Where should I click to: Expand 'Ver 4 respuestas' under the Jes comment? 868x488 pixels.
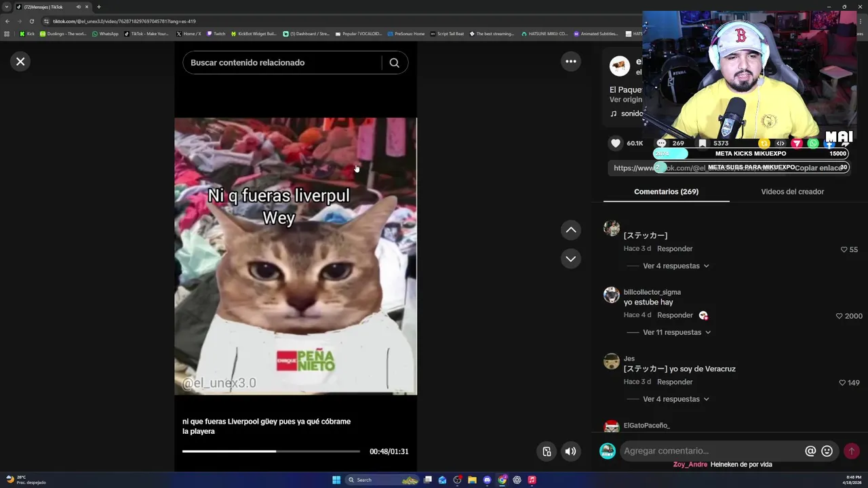pyautogui.click(x=675, y=399)
